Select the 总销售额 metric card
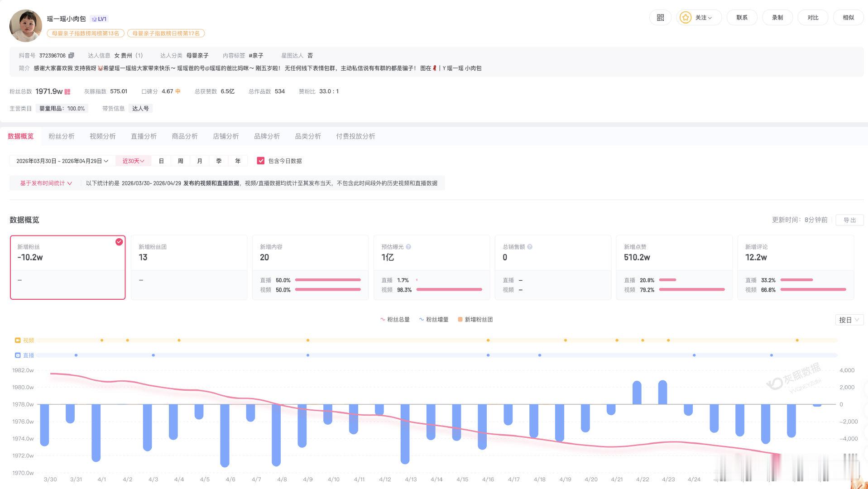Screen dimensions: 868x489 point(553,267)
